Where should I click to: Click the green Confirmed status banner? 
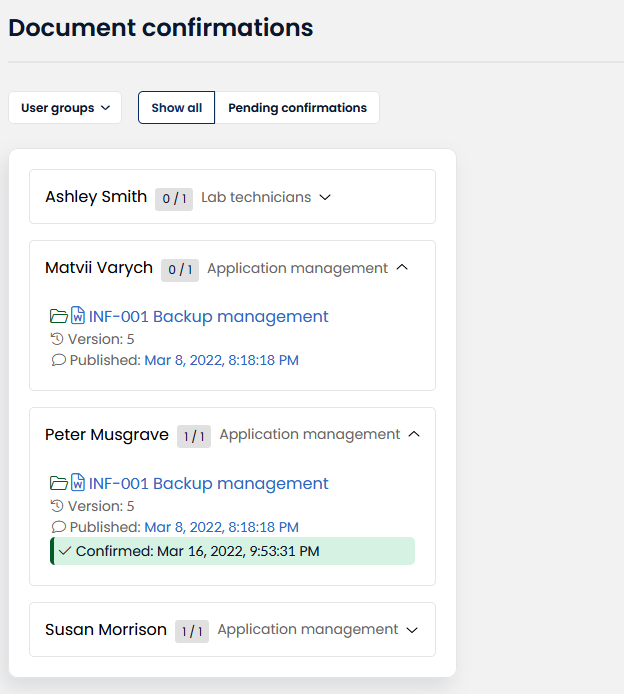coord(232,551)
